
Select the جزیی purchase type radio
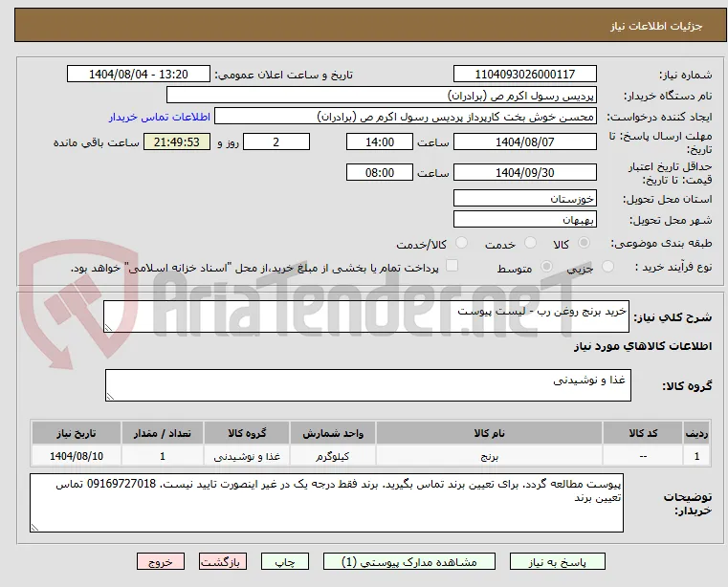607,267
